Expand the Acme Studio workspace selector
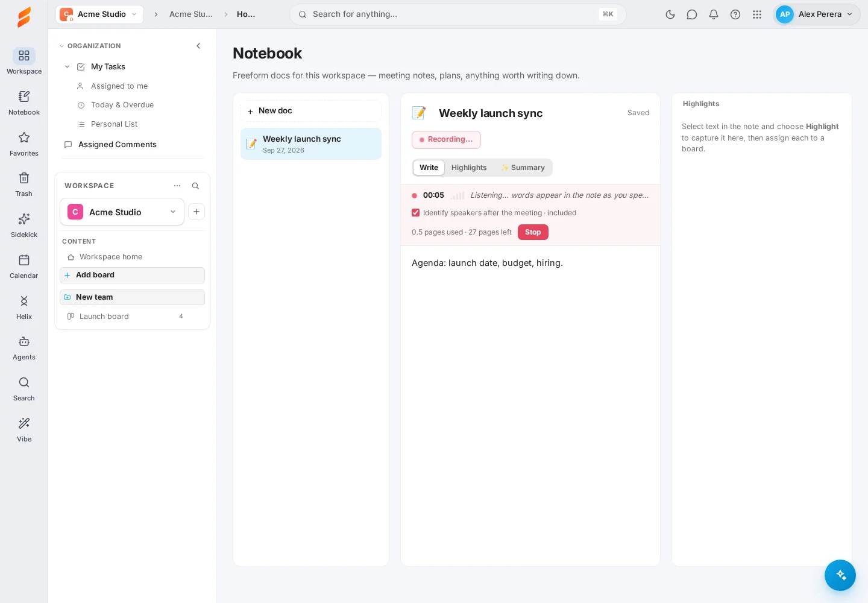868x603 pixels. tap(122, 212)
